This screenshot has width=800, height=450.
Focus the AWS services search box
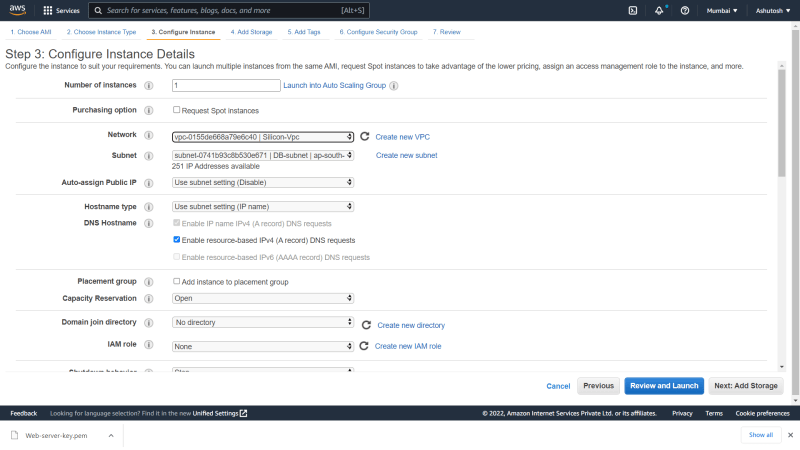(x=229, y=10)
